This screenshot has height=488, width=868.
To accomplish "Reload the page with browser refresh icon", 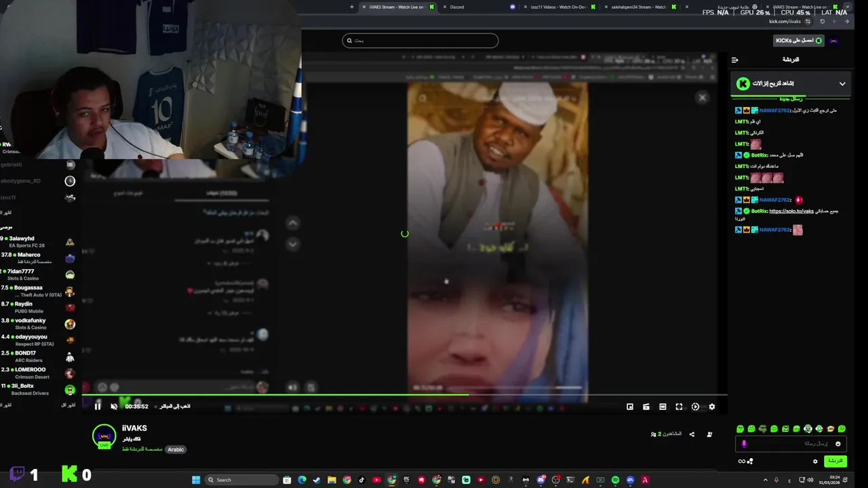I will coord(823,22).
